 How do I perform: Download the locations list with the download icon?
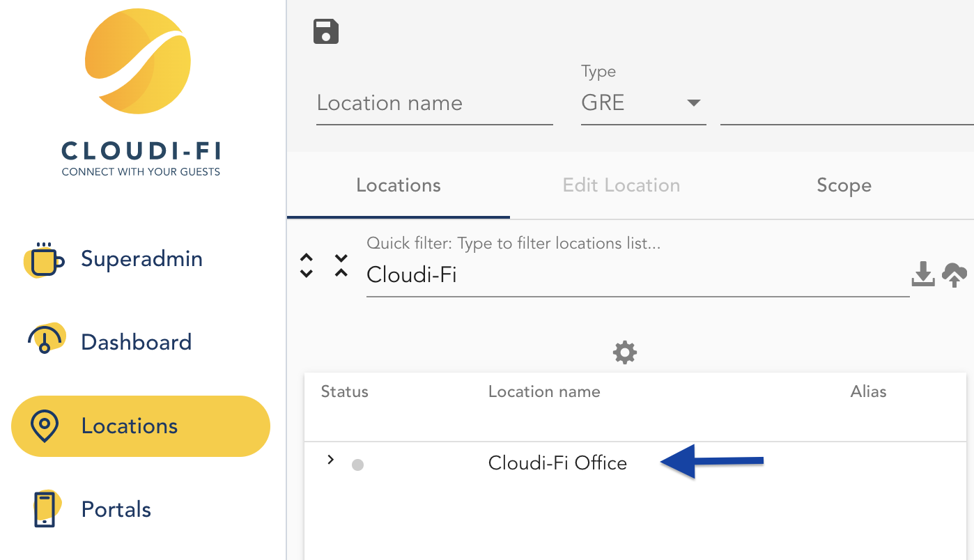pyautogui.click(x=923, y=274)
